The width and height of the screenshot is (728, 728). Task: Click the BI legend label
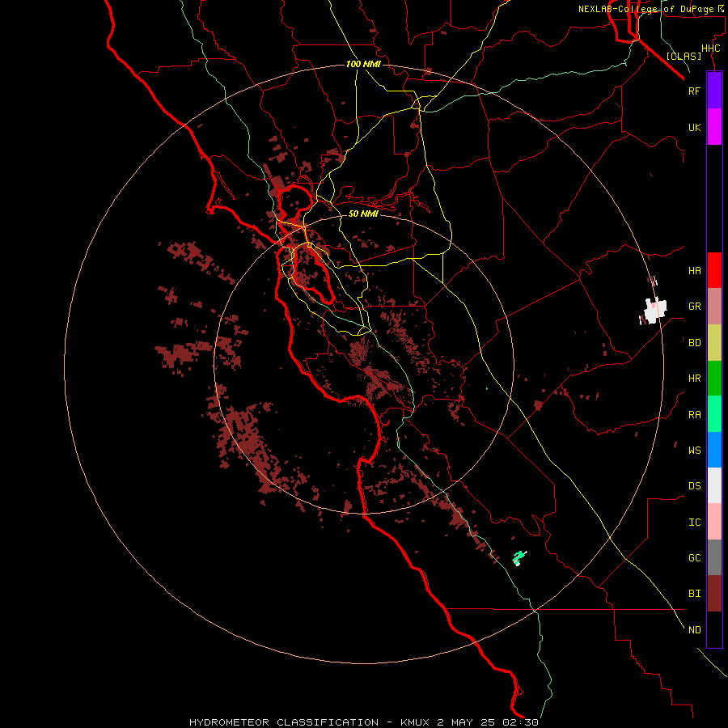pos(694,594)
